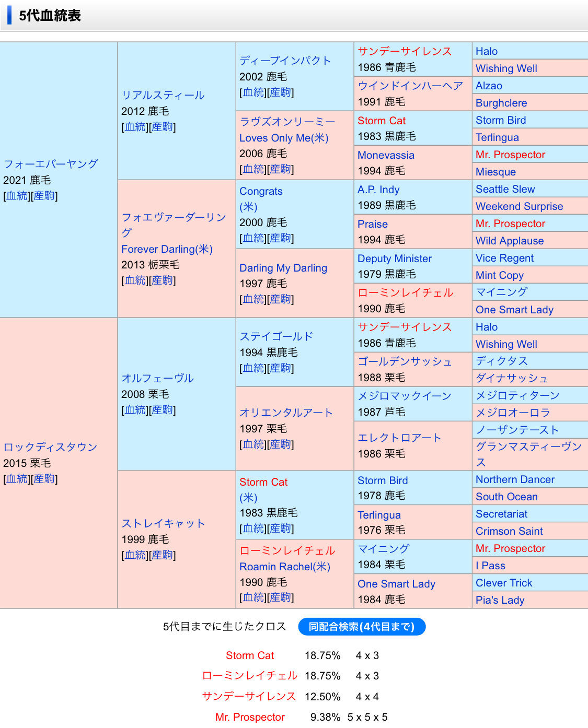This screenshot has height=728, width=588.
Task: Open 産駒 link under Congrats
Action: (280, 238)
